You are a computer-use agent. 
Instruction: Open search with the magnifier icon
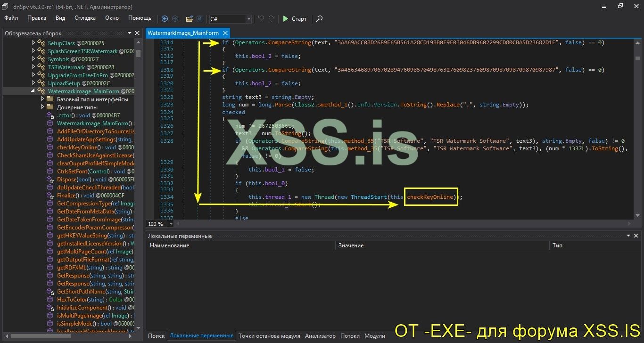[x=319, y=19]
